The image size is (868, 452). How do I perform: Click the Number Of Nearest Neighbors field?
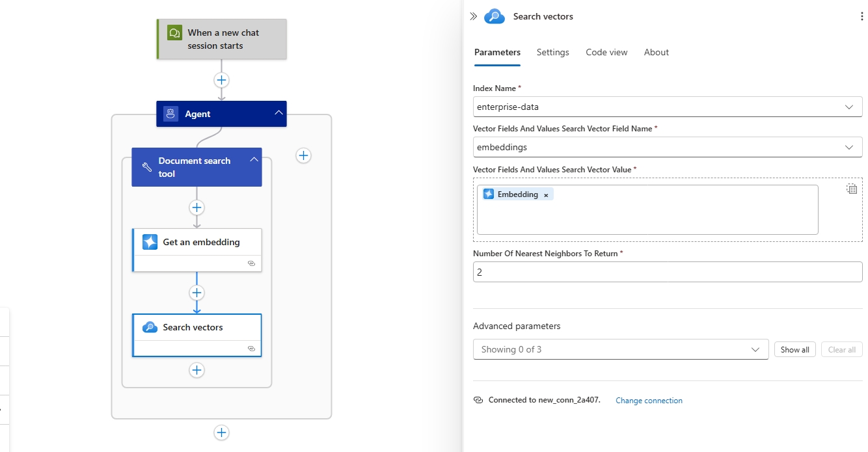[x=667, y=273]
